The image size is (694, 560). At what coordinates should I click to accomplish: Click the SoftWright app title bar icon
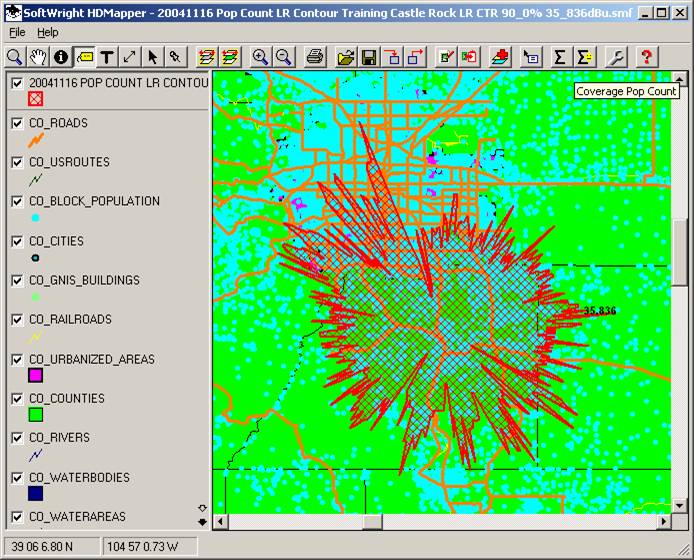click(x=14, y=12)
